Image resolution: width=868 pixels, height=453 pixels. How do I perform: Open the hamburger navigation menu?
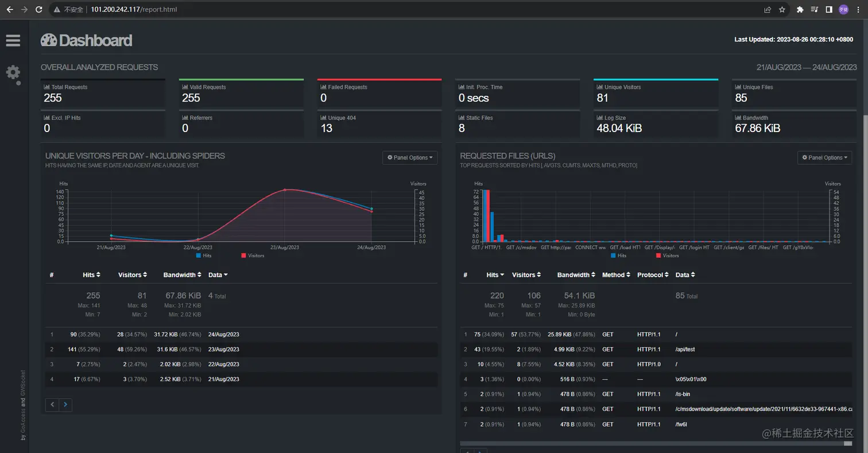pos(13,40)
